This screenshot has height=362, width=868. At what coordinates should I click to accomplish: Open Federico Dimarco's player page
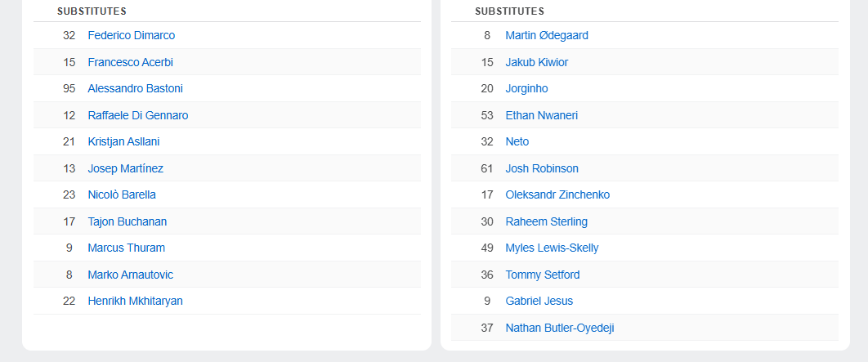point(131,35)
